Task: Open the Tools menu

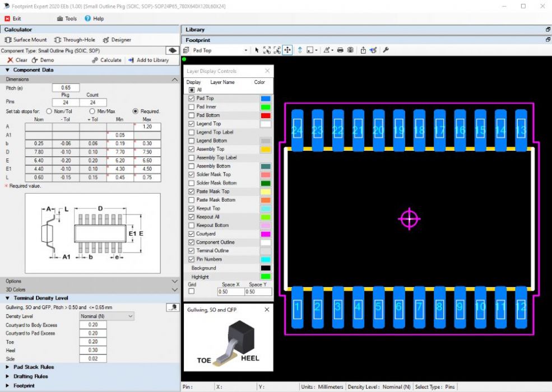Action: coord(67,18)
